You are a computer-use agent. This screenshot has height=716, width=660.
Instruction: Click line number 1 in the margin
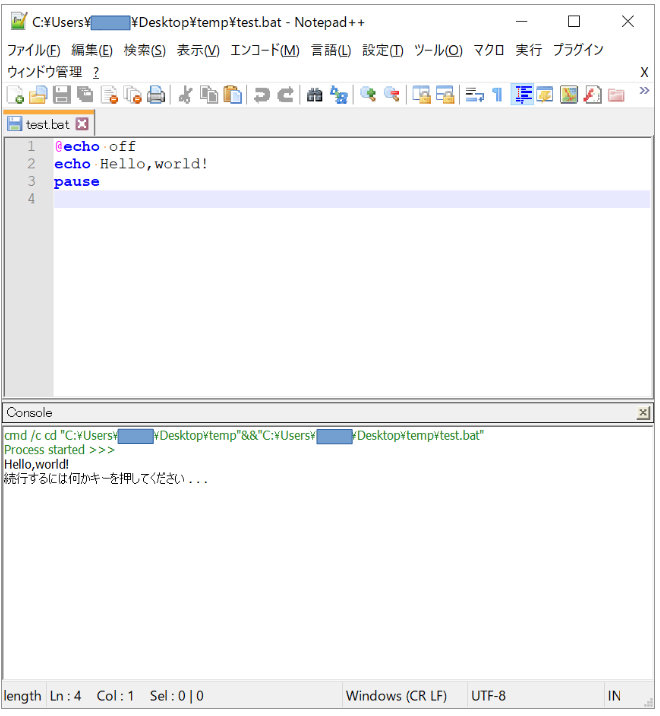[31, 146]
